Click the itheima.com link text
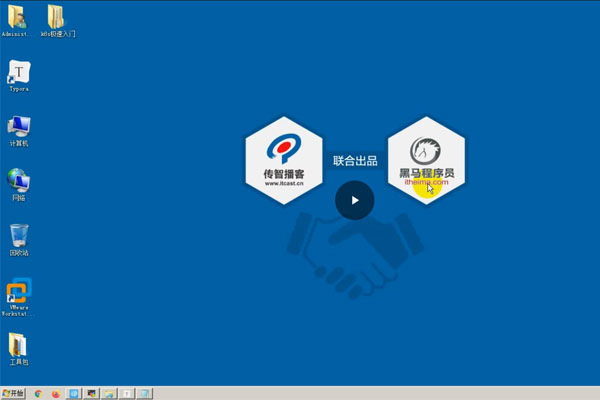 [x=425, y=183]
